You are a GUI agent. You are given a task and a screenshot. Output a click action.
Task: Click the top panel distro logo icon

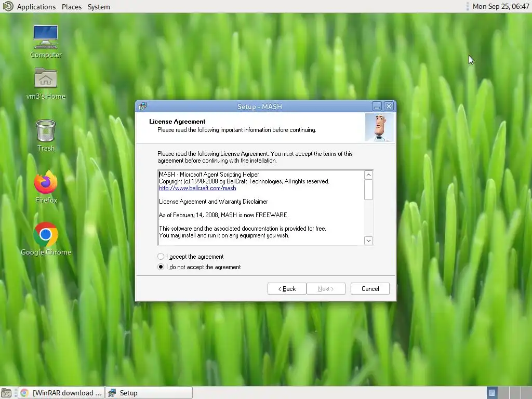click(x=7, y=6)
